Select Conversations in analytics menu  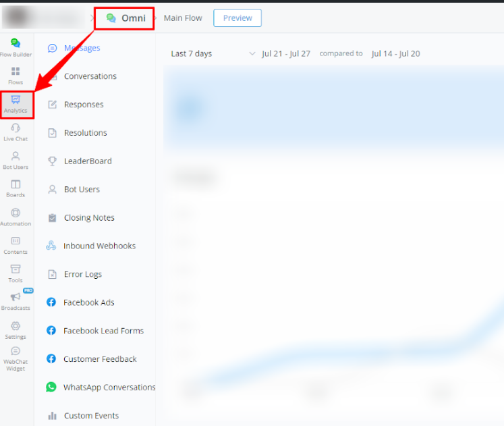click(90, 76)
